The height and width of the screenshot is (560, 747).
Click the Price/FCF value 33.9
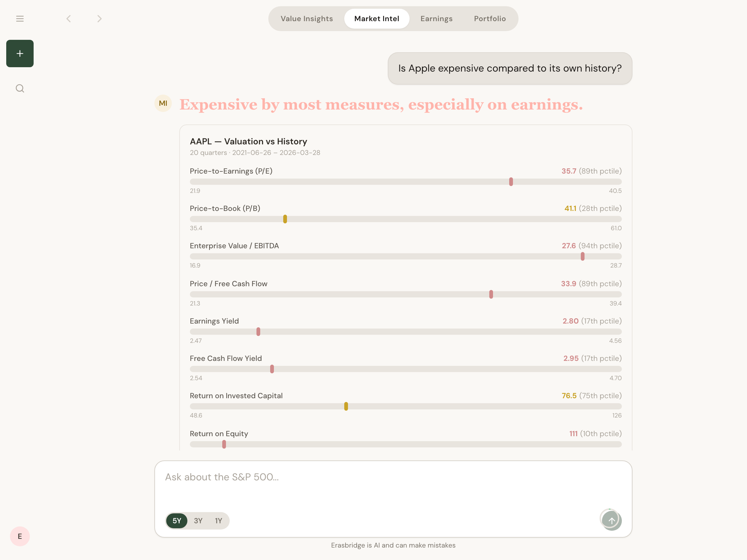569,283
